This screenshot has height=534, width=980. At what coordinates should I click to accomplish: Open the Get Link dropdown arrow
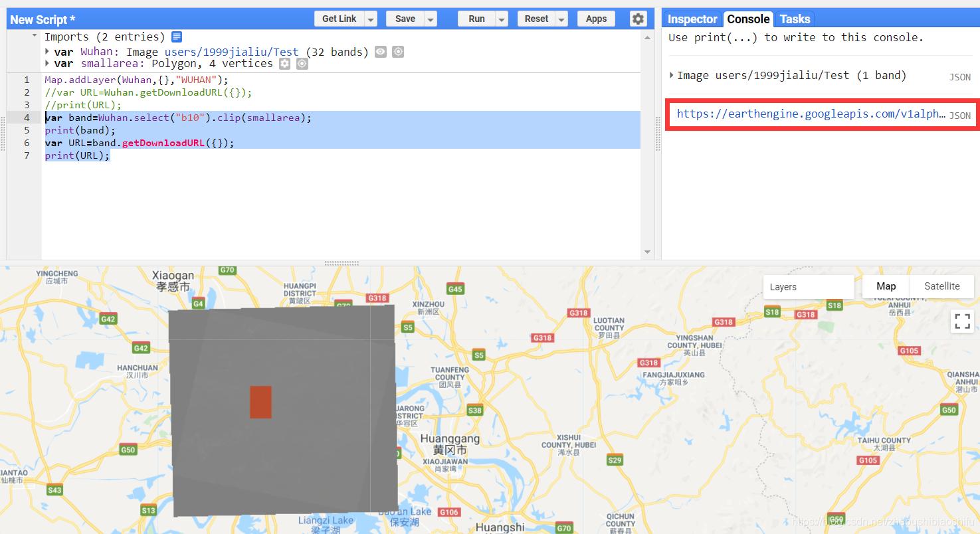click(x=371, y=19)
